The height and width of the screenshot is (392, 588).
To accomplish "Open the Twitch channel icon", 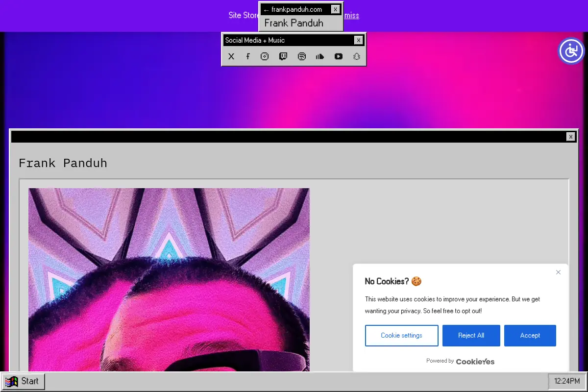I will click(283, 56).
